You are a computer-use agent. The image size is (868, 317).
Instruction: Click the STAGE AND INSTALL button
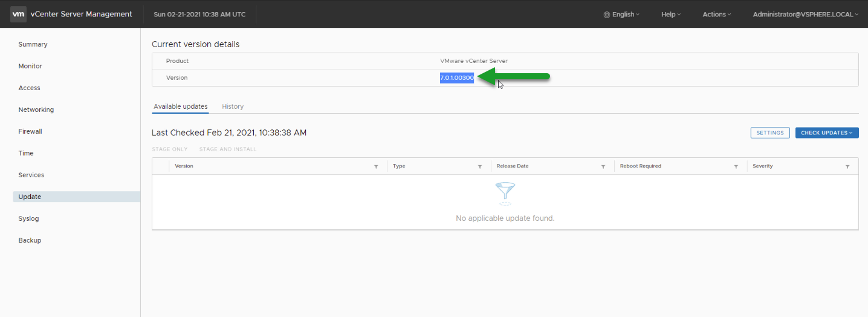[x=228, y=149]
